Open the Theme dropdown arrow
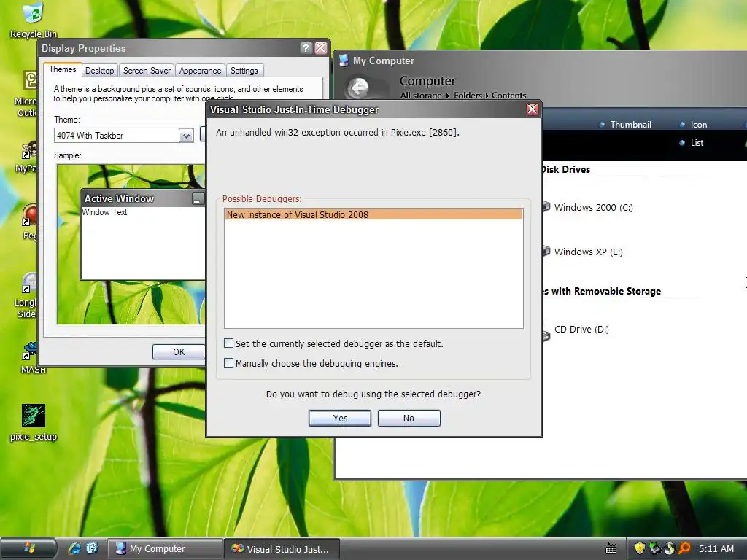This screenshot has height=560, width=747. (x=186, y=136)
